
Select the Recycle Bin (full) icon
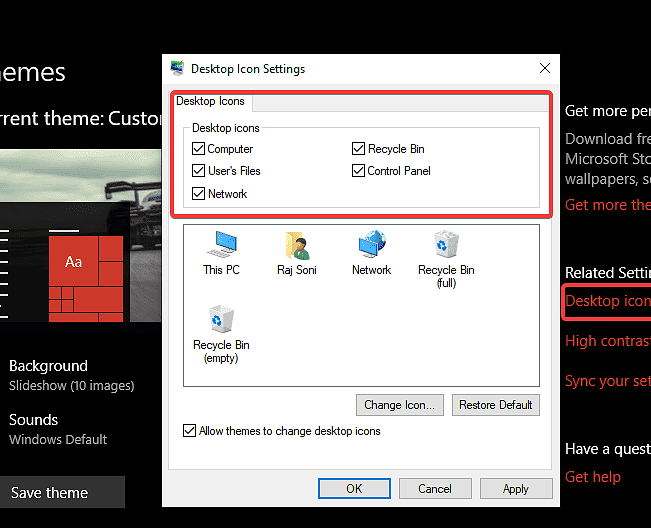coord(446,259)
